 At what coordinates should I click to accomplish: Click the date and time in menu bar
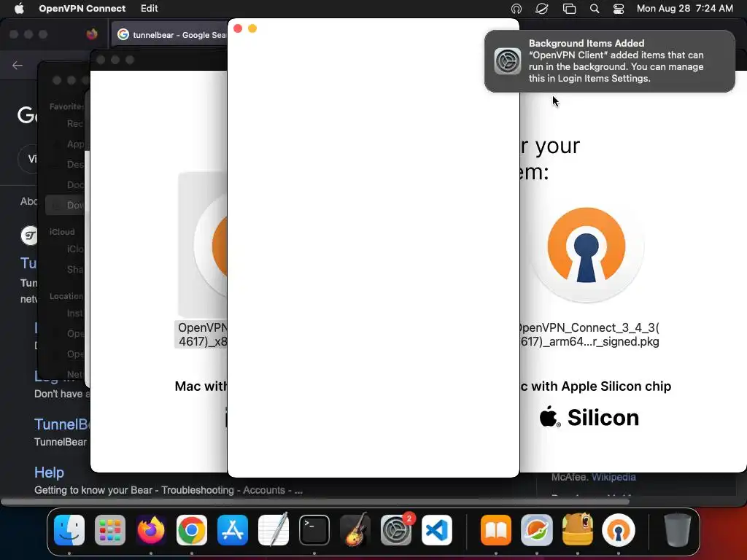(x=684, y=8)
